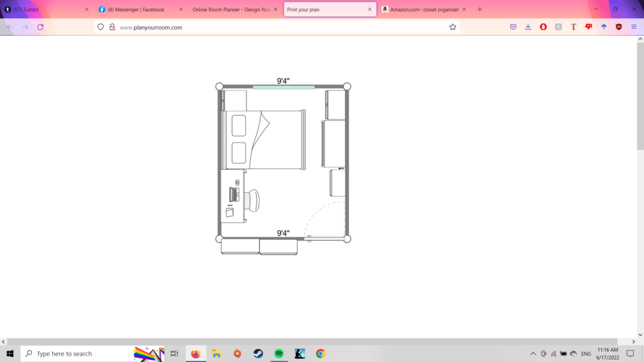Open the Amazon closet organizer tab
644x362 pixels.
pos(423,9)
